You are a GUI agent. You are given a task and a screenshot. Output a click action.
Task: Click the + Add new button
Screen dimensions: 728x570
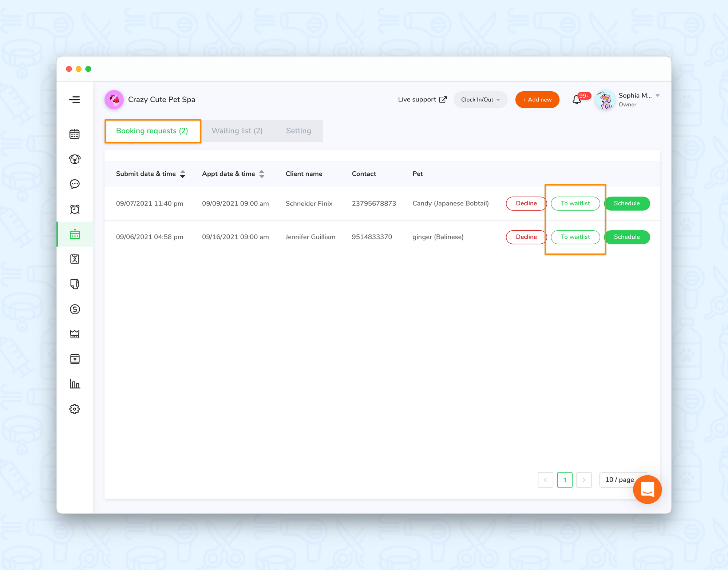[x=537, y=100]
